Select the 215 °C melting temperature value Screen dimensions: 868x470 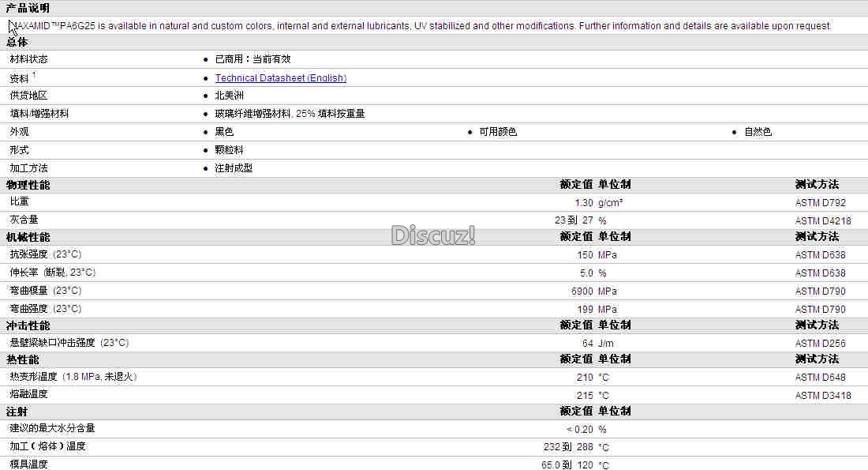[593, 396]
